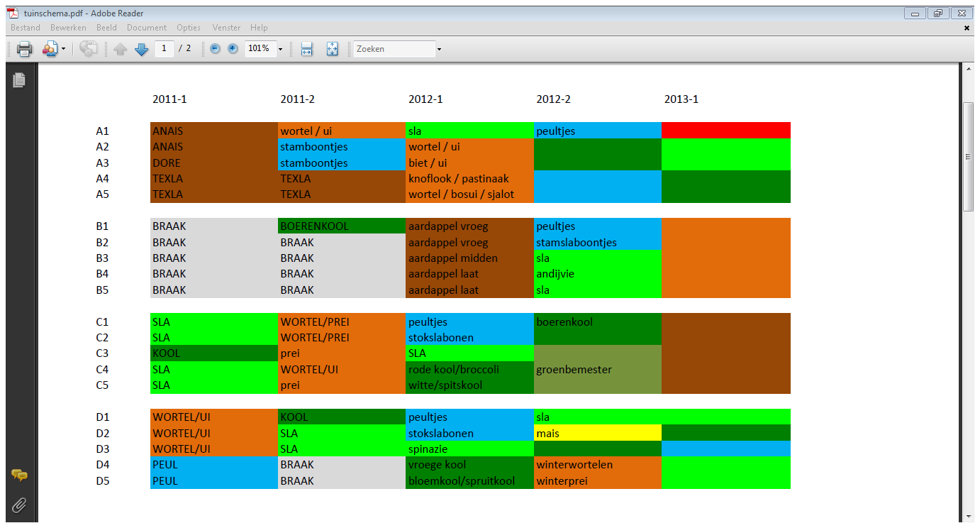Click the previous page up arrow
Screen dimensions: 980x528
[120, 49]
